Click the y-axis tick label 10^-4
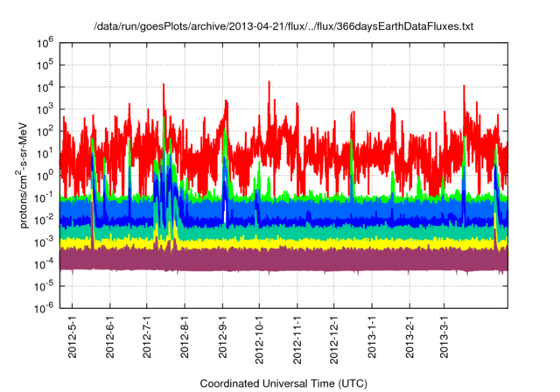560x392 pixels. click(44, 264)
